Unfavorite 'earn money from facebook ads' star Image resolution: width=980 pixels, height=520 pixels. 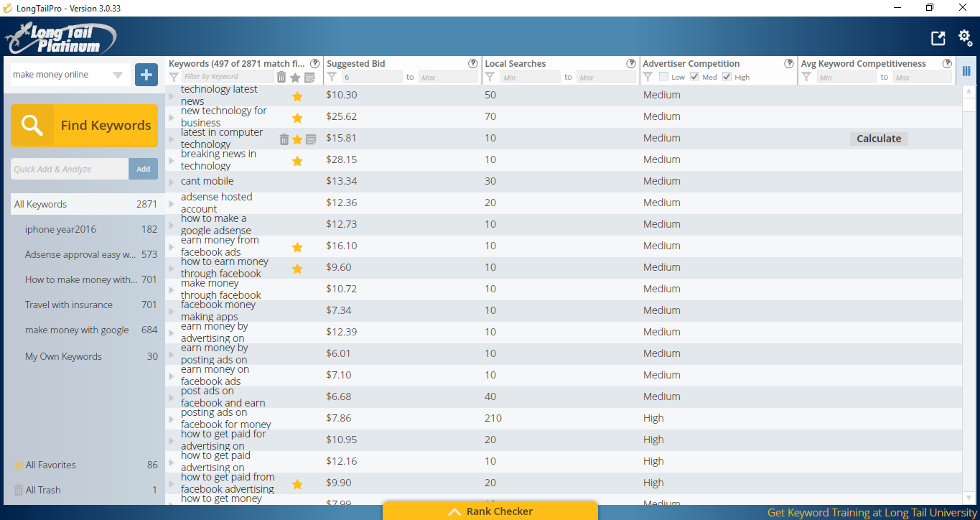click(x=297, y=247)
